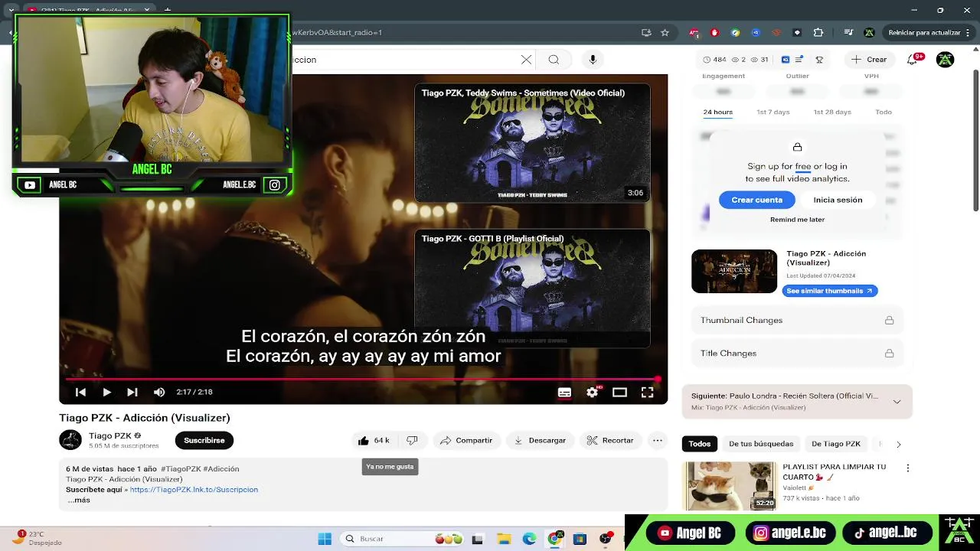
Task: Enter fullscreen mode
Action: (647, 392)
